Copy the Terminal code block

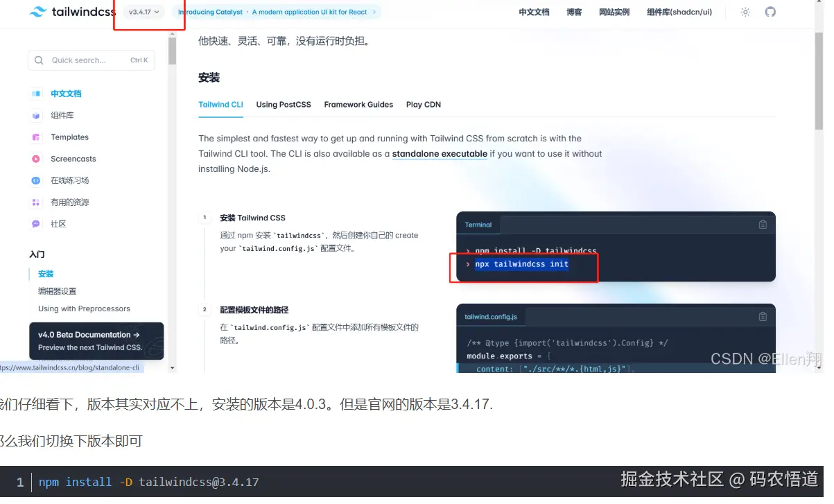[x=763, y=225]
